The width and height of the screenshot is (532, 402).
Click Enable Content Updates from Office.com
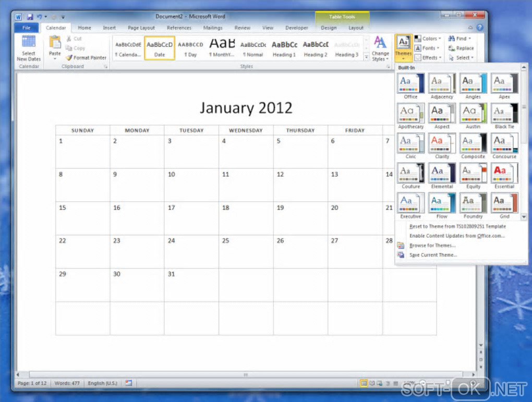click(x=457, y=236)
